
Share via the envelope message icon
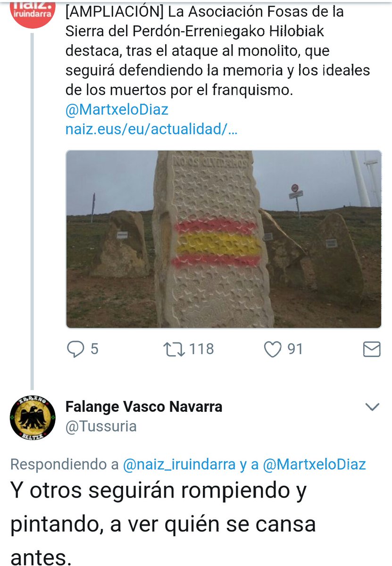(372, 350)
